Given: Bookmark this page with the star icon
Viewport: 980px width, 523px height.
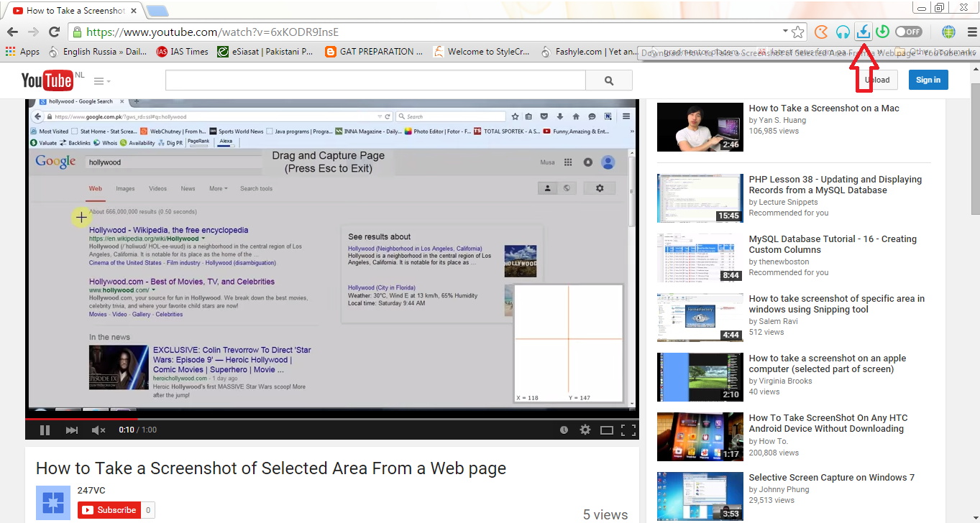Looking at the screenshot, I should (797, 32).
